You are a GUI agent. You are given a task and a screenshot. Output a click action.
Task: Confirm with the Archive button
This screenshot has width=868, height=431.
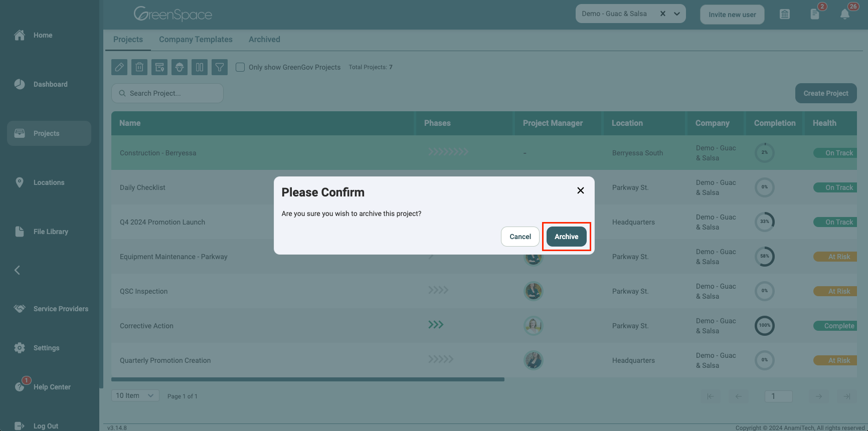(566, 237)
